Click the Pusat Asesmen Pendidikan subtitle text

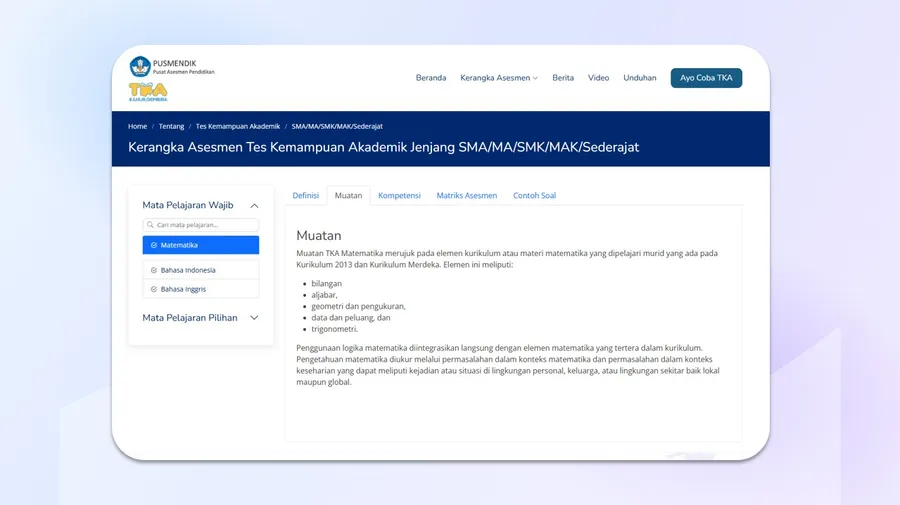coord(184,72)
